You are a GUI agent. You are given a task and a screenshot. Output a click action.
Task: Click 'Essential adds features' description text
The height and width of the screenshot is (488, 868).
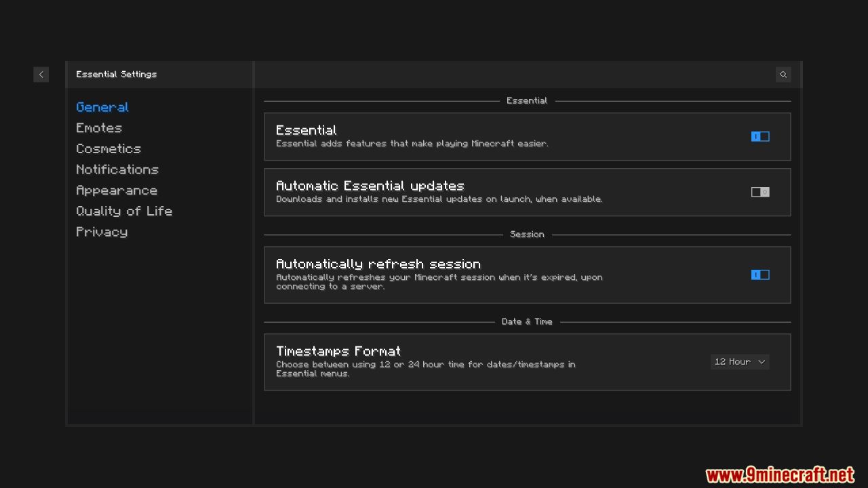click(x=412, y=144)
